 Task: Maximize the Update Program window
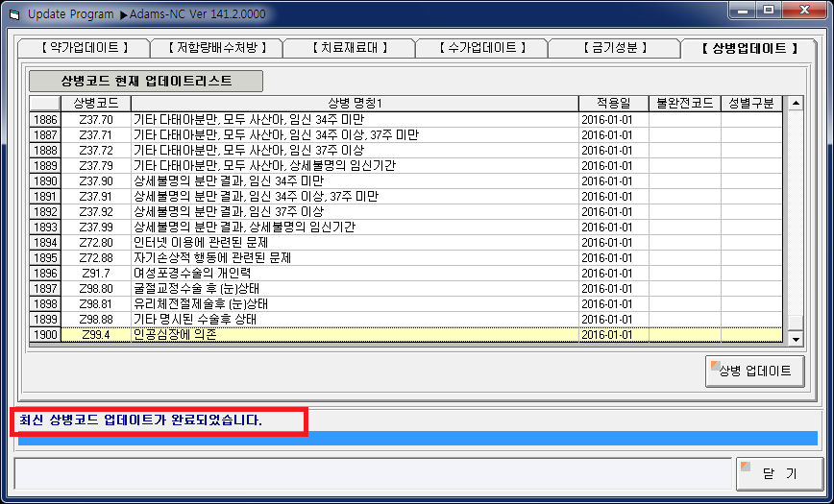pos(769,10)
